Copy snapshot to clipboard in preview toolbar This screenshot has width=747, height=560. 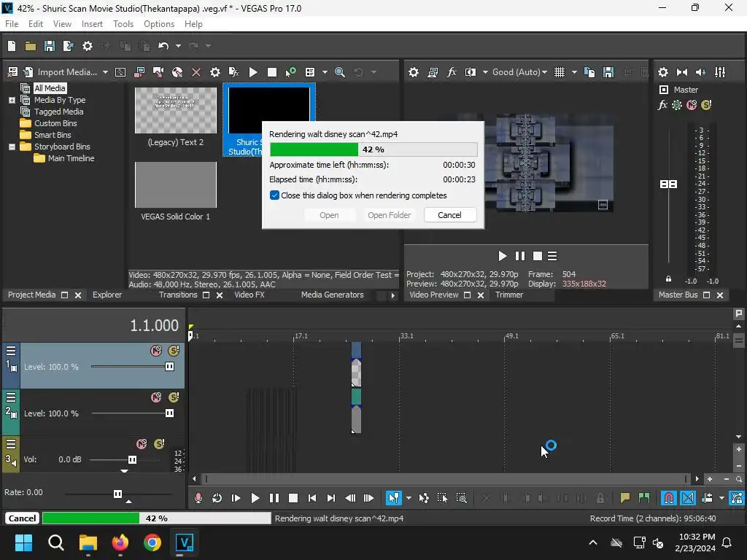589,72
